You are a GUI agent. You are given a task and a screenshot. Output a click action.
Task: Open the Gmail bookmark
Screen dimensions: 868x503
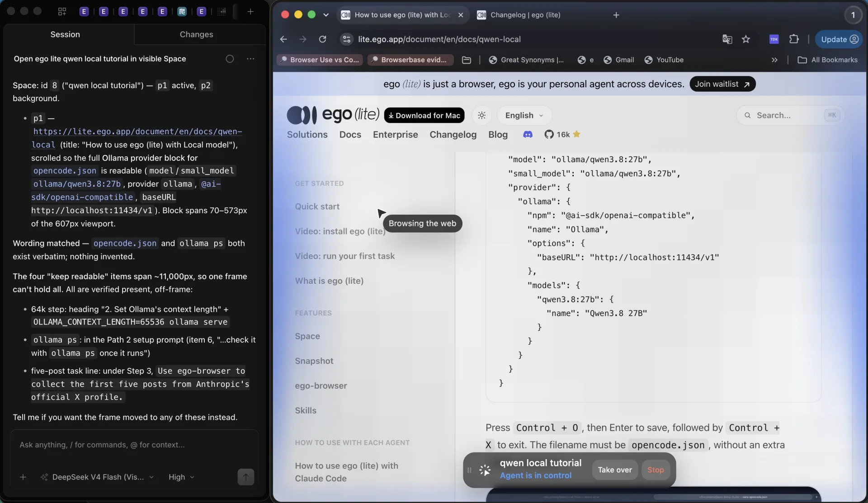pyautogui.click(x=619, y=60)
